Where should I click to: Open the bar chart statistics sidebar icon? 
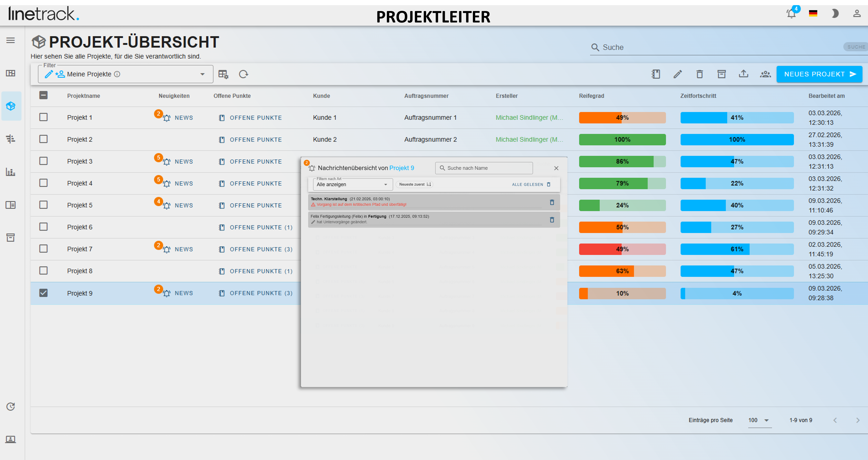10,172
